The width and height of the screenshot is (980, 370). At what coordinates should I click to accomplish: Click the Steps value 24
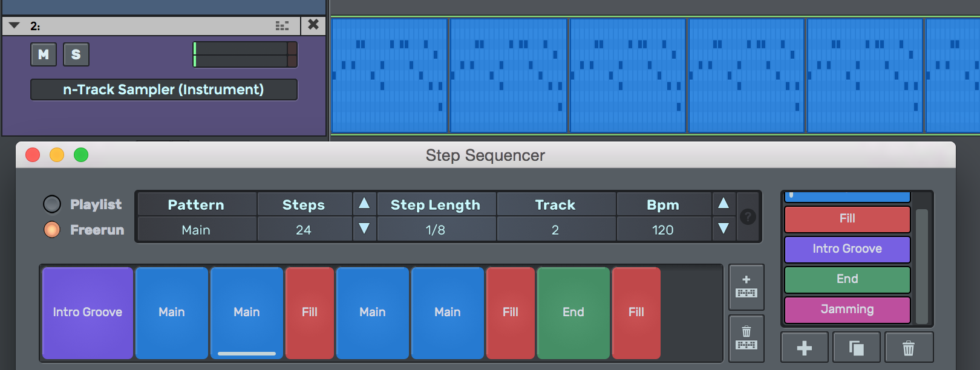click(304, 230)
